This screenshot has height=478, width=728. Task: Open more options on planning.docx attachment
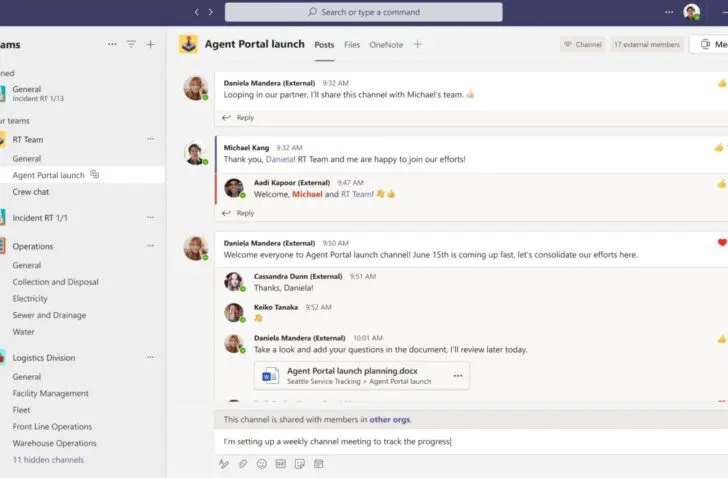(x=458, y=375)
